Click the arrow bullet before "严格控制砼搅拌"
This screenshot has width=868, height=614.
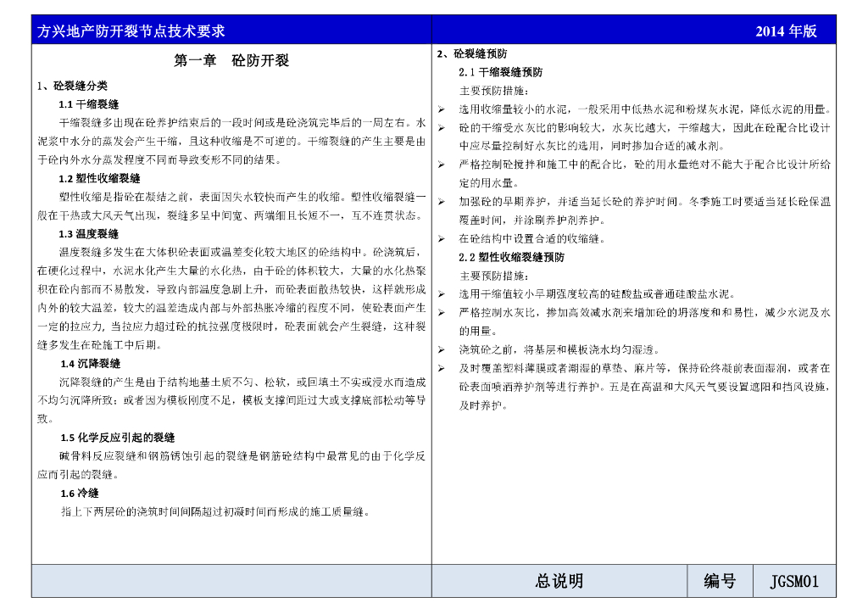[442, 165]
